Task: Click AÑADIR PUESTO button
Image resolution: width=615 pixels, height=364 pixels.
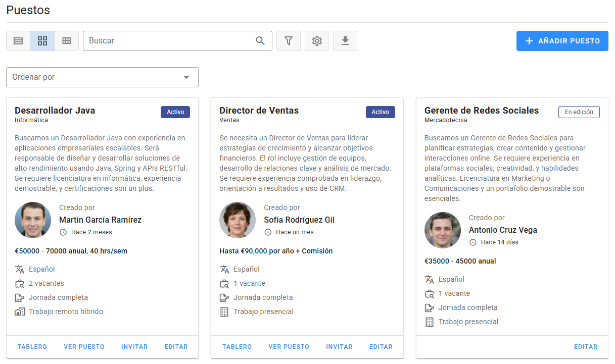Action: pyautogui.click(x=562, y=41)
